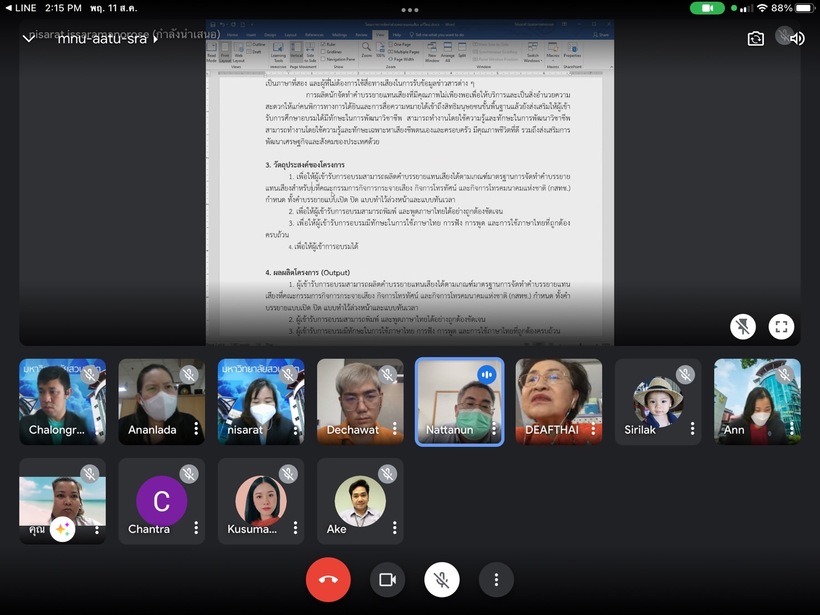
Task: Unmute microphone in bottom call controls
Action: 441,580
